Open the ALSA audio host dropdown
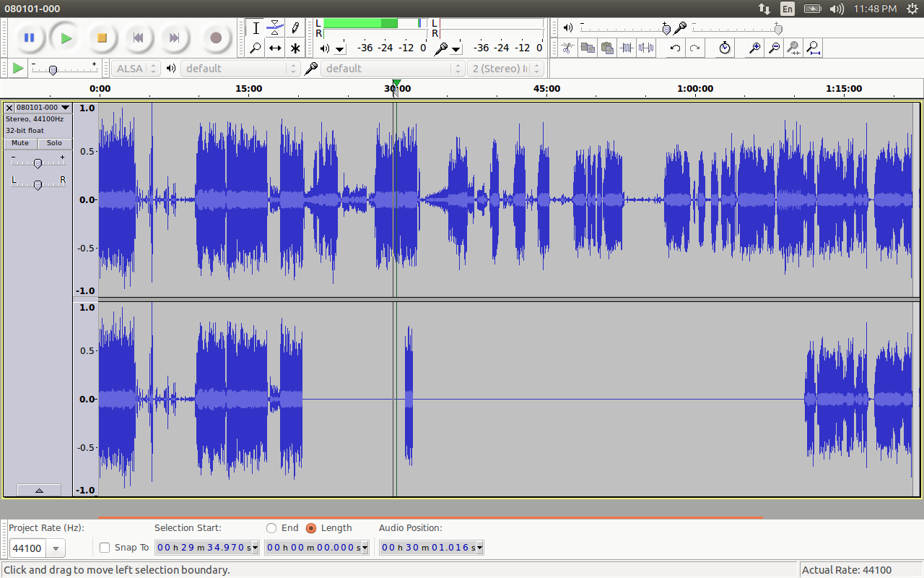Image resolution: width=924 pixels, height=578 pixels. 135,69
